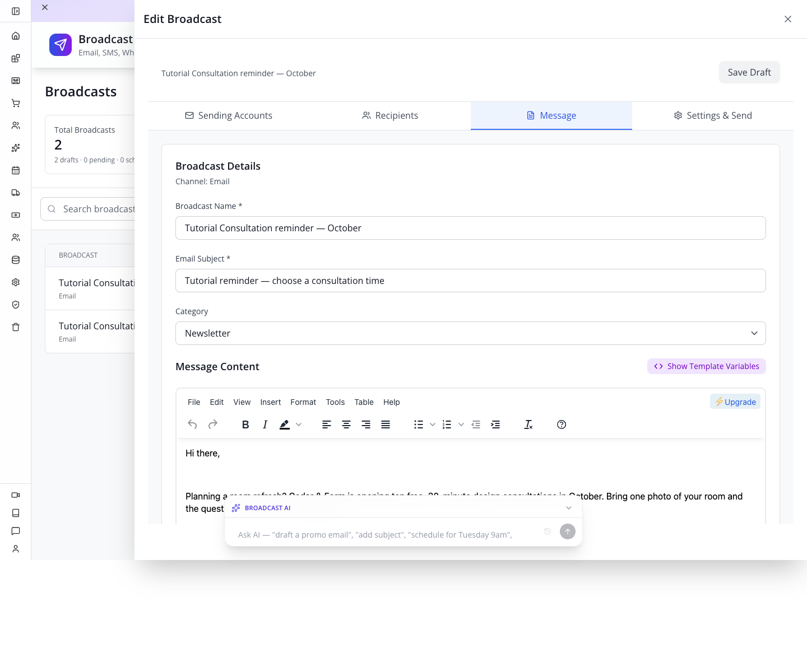This screenshot has height=672, width=807.
Task: Close the Edit Broadcast panel
Action: [x=788, y=19]
